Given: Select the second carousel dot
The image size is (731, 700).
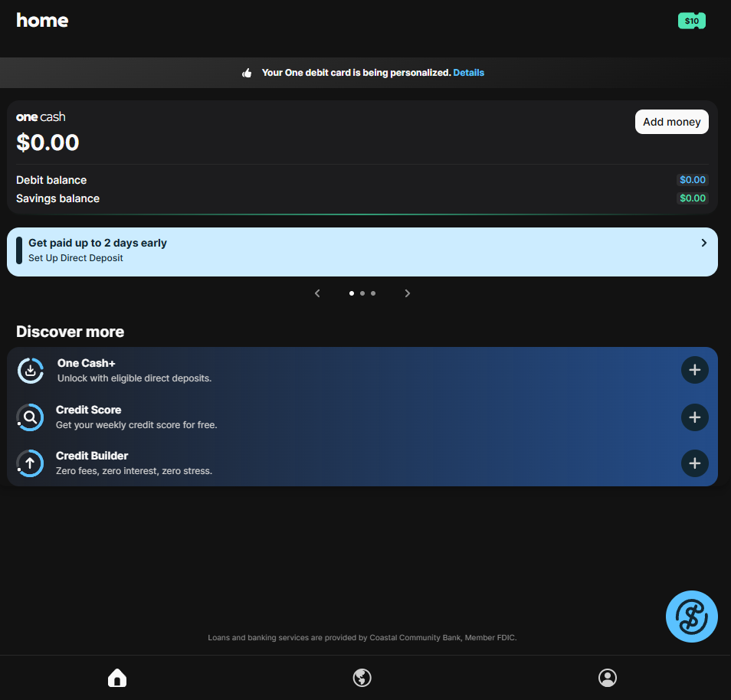Looking at the screenshot, I should (x=362, y=293).
